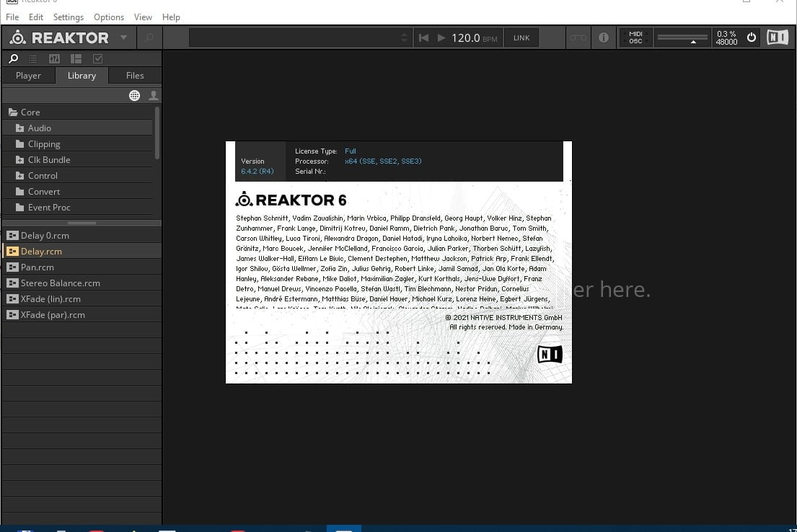Open the panelsets mixer icon
This screenshot has width=797, height=532.
click(x=54, y=59)
